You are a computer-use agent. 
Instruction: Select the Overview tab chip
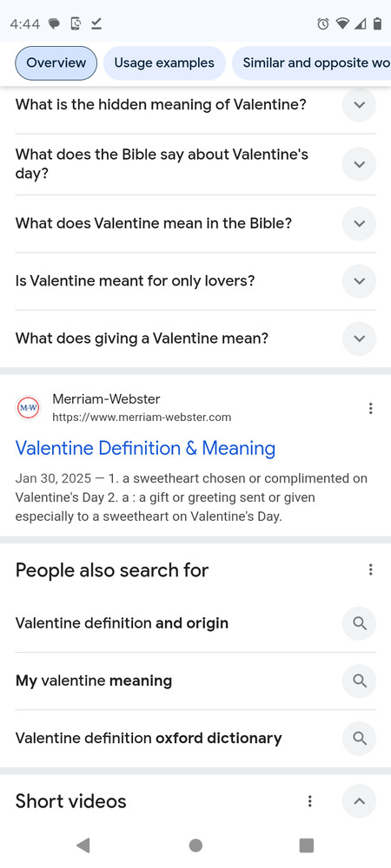(56, 63)
